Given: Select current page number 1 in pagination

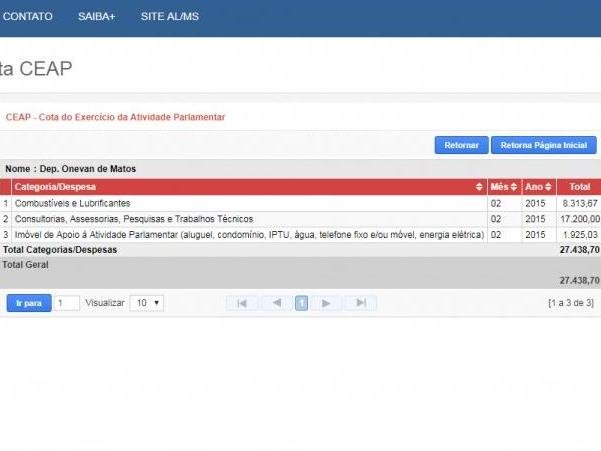Looking at the screenshot, I should tap(302, 303).
